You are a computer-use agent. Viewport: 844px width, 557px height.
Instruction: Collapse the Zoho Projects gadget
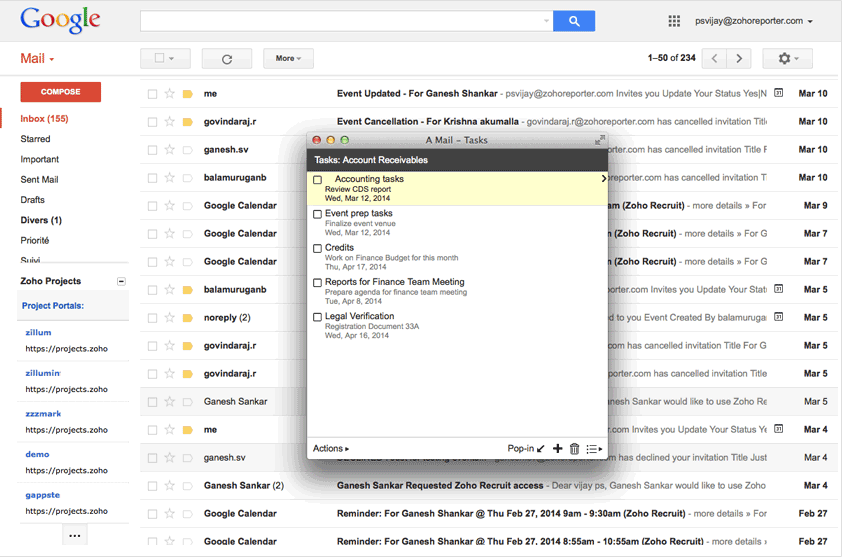click(x=122, y=282)
